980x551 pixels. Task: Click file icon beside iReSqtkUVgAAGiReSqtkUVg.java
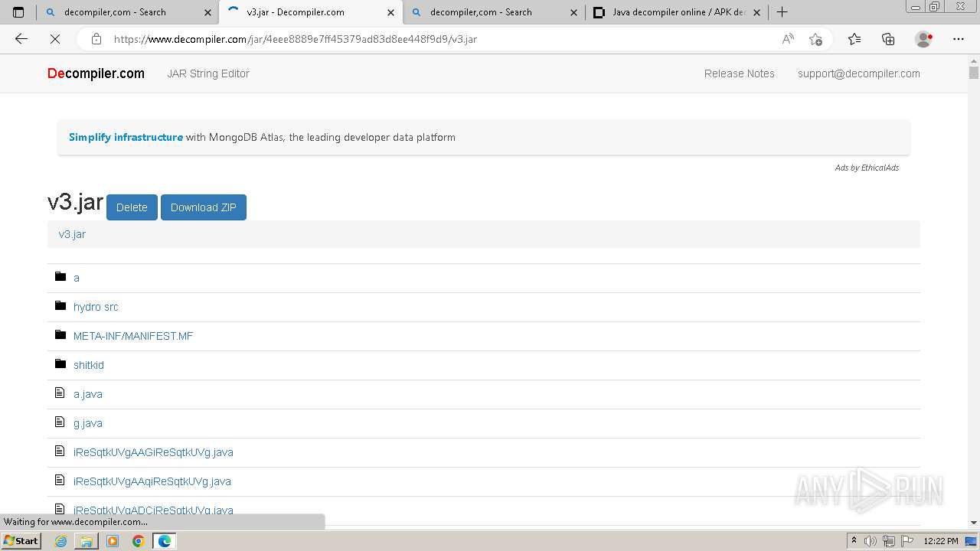click(x=60, y=451)
